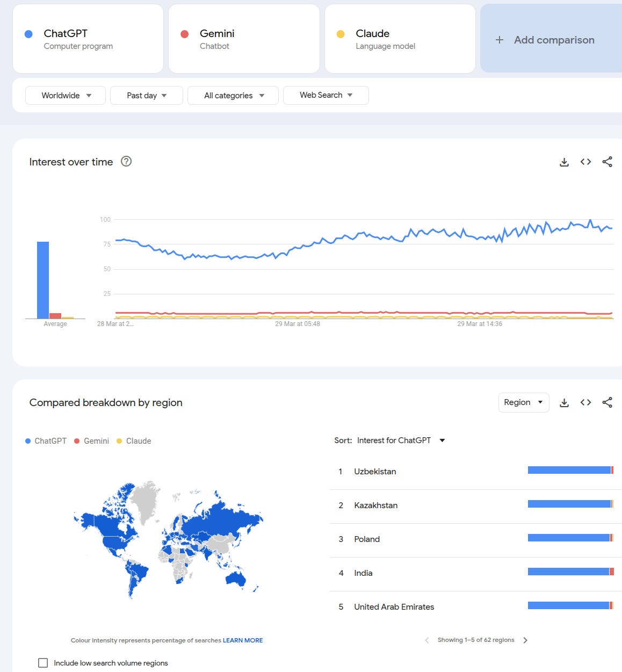Open embed code for Interest over time
The height and width of the screenshot is (672, 622).
click(x=585, y=162)
